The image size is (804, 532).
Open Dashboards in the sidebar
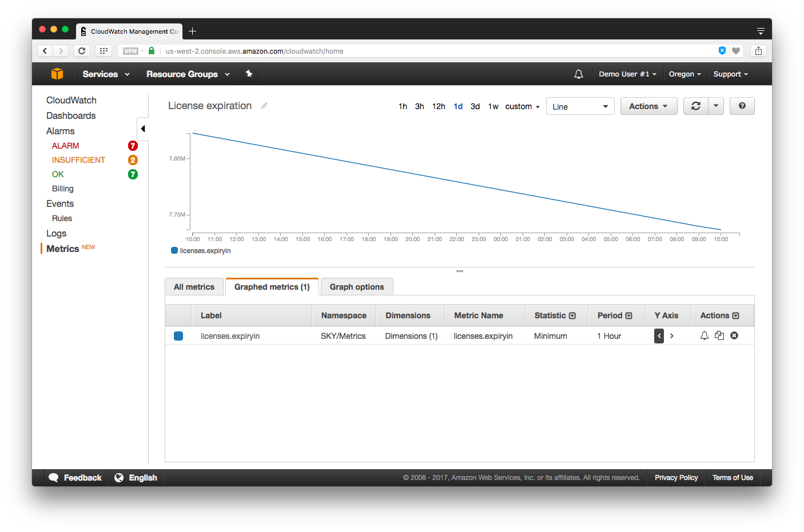tap(71, 115)
